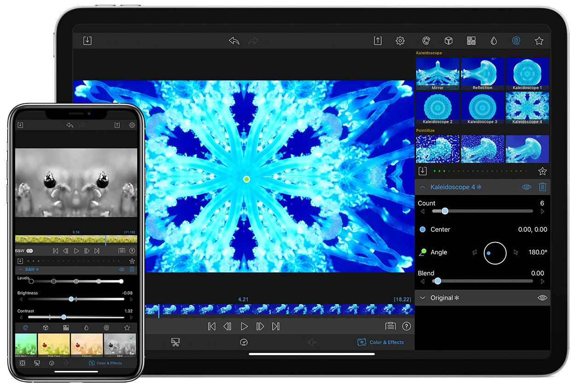Tap the iPhone favorites star category
This screenshot has height=392, width=576.
point(127,328)
